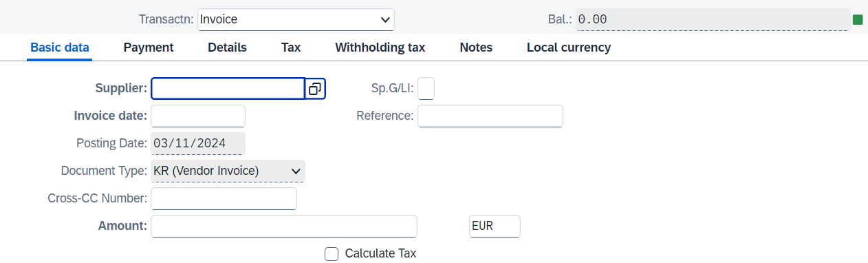Image resolution: width=868 pixels, height=263 pixels.
Task: Open the Details tab
Action: 227,48
